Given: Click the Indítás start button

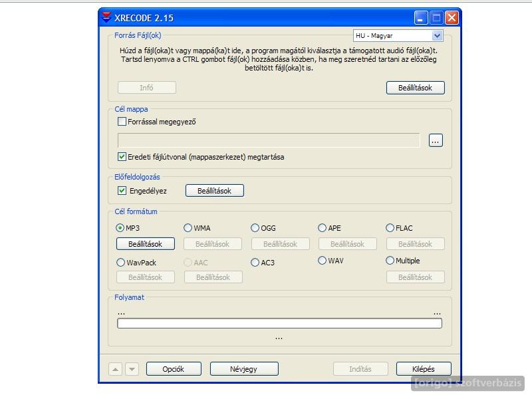Looking at the screenshot, I should click(360, 369).
